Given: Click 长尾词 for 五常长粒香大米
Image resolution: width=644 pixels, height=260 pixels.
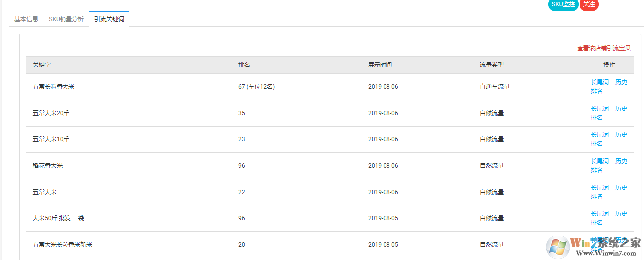Looking at the screenshot, I should pos(599,82).
